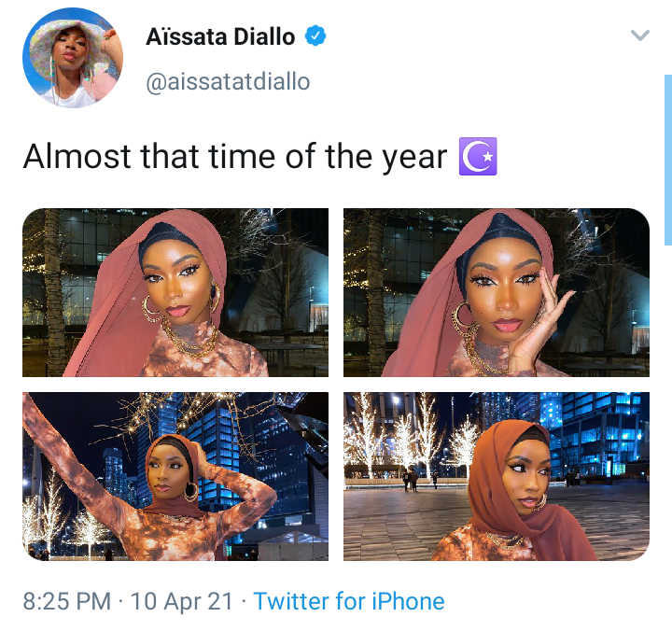This screenshot has width=672, height=631.
Task: Click the word 'year' in tweet text
Action: [414, 158]
